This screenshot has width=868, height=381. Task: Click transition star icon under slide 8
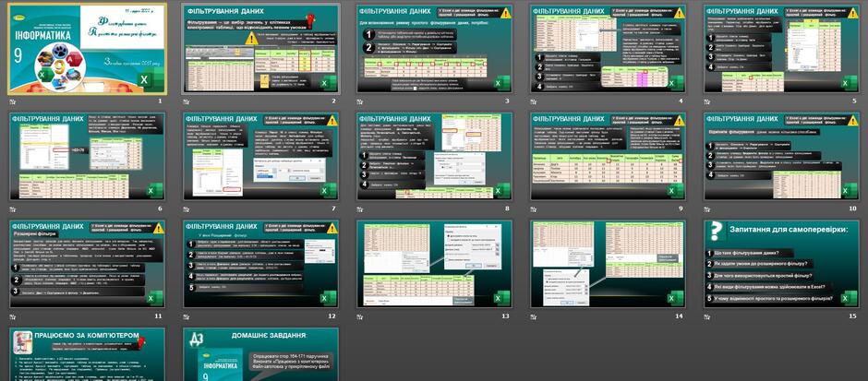pos(360,209)
